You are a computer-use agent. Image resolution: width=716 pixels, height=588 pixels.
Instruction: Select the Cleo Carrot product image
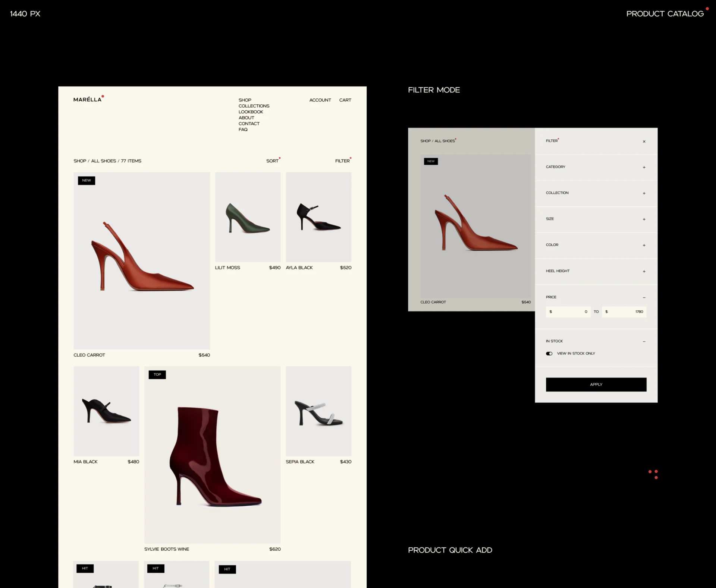(142, 261)
